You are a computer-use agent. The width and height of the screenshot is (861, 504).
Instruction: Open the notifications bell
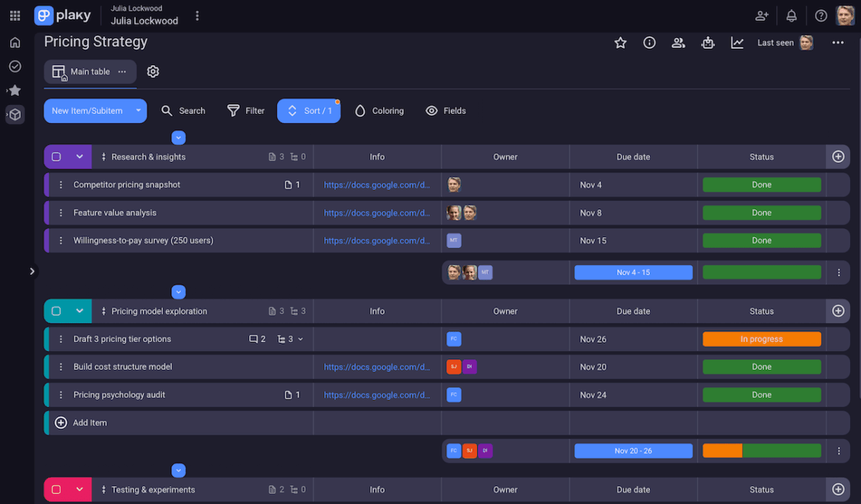pyautogui.click(x=791, y=16)
